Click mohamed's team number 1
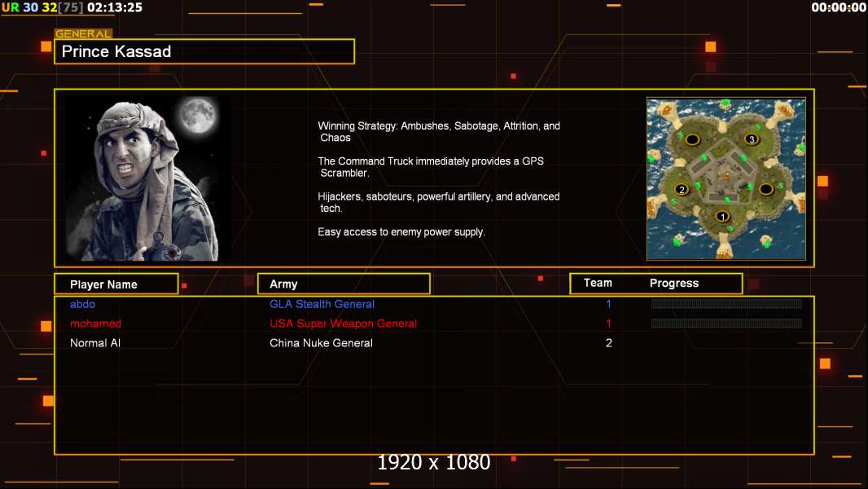Viewport: 868px width, 489px height. 608,324
